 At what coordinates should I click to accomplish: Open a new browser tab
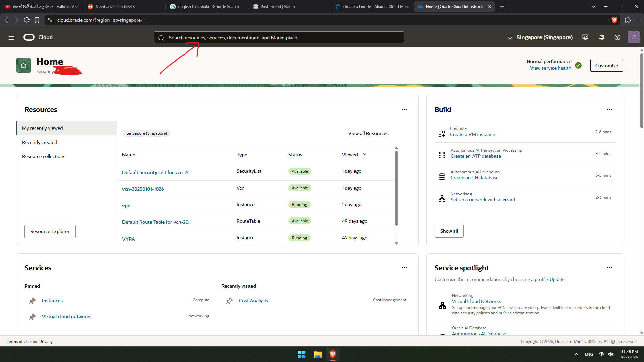pos(502,7)
